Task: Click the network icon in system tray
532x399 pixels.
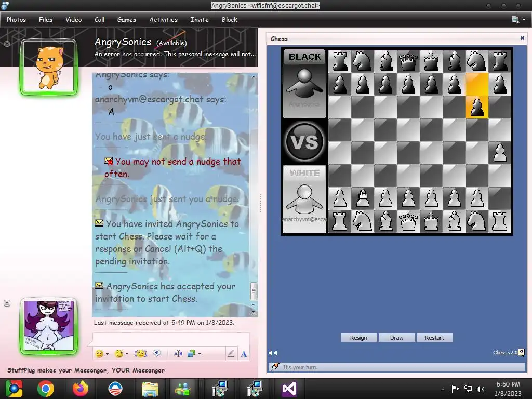Action: 468,389
